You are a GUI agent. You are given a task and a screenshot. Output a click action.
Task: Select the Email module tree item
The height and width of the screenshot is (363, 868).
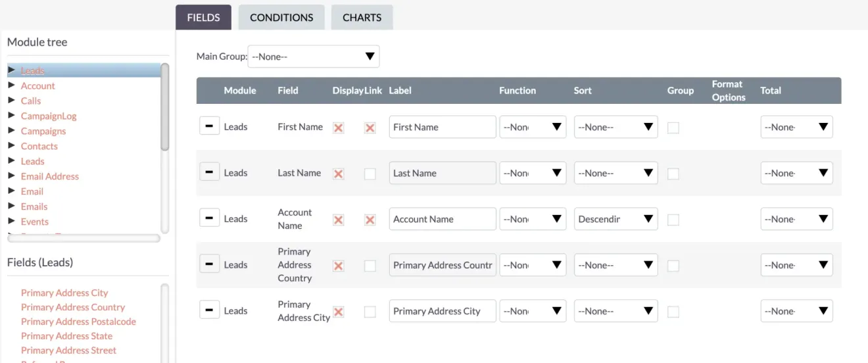32,191
